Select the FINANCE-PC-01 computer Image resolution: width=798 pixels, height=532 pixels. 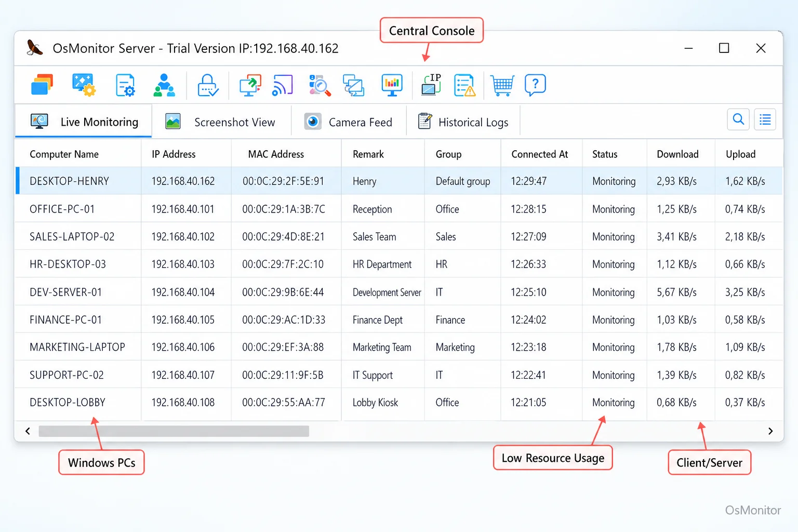(65, 320)
